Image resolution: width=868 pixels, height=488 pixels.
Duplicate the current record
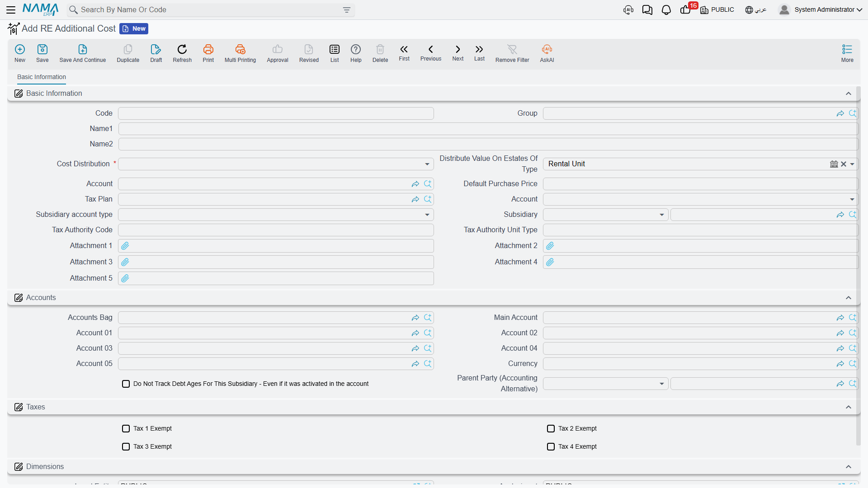coord(128,53)
